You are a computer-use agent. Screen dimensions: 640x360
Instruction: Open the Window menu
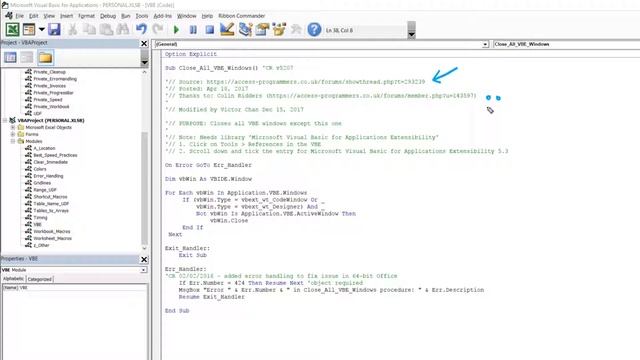[x=187, y=16]
